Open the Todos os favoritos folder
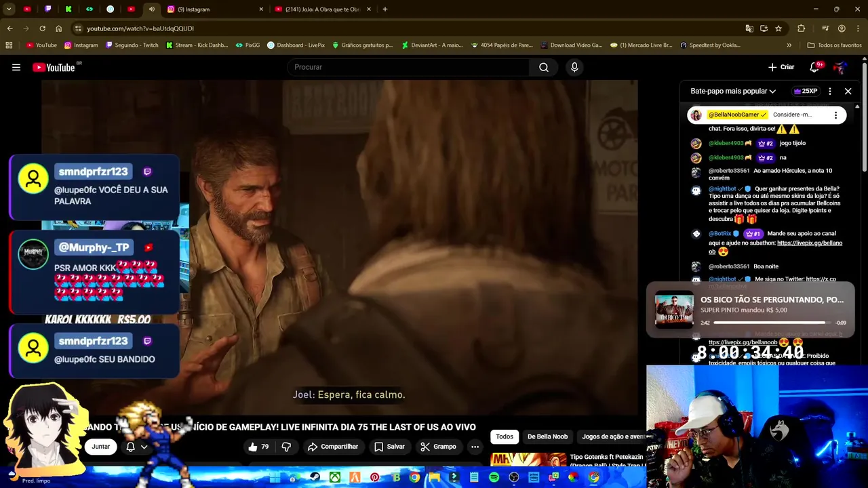The width and height of the screenshot is (868, 488). coord(834,45)
